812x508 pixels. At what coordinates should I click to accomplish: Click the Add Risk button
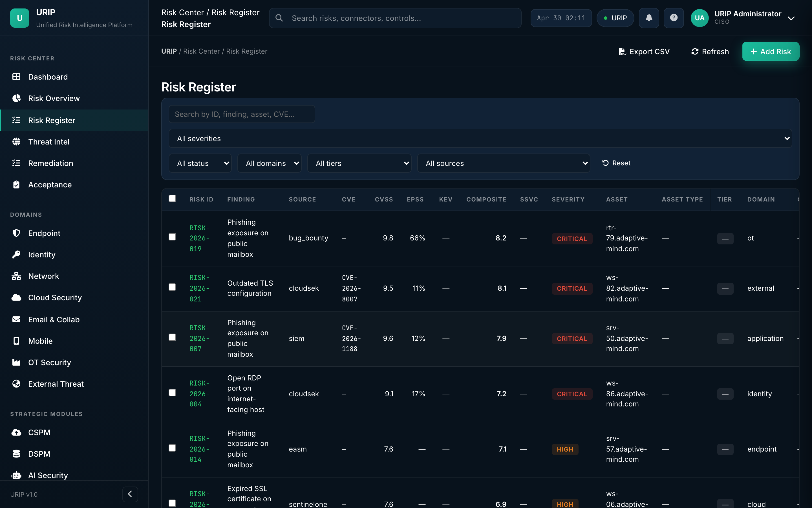(x=770, y=51)
